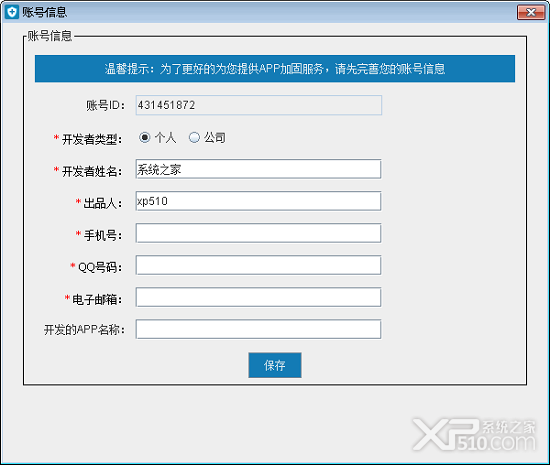Select the 公司 developer type radio button
The image size is (550, 465).
pos(194,137)
